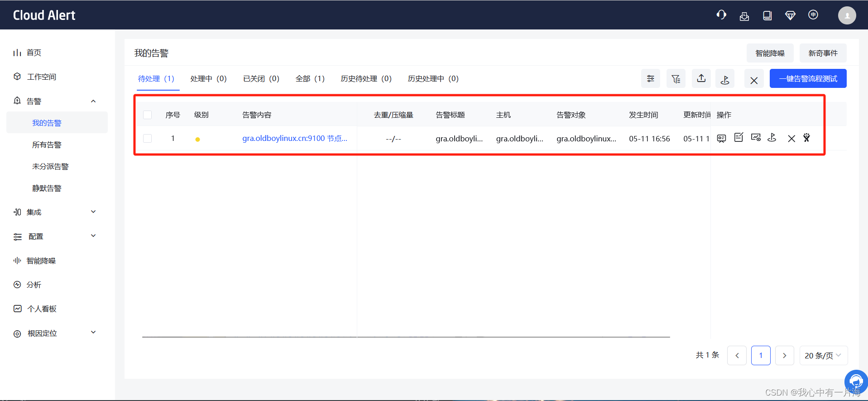Click the 告警标题 column header

click(451, 115)
